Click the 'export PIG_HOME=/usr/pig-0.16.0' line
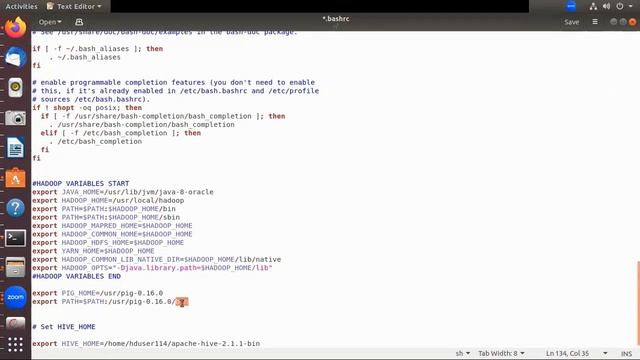The width and height of the screenshot is (640, 360). click(98, 293)
